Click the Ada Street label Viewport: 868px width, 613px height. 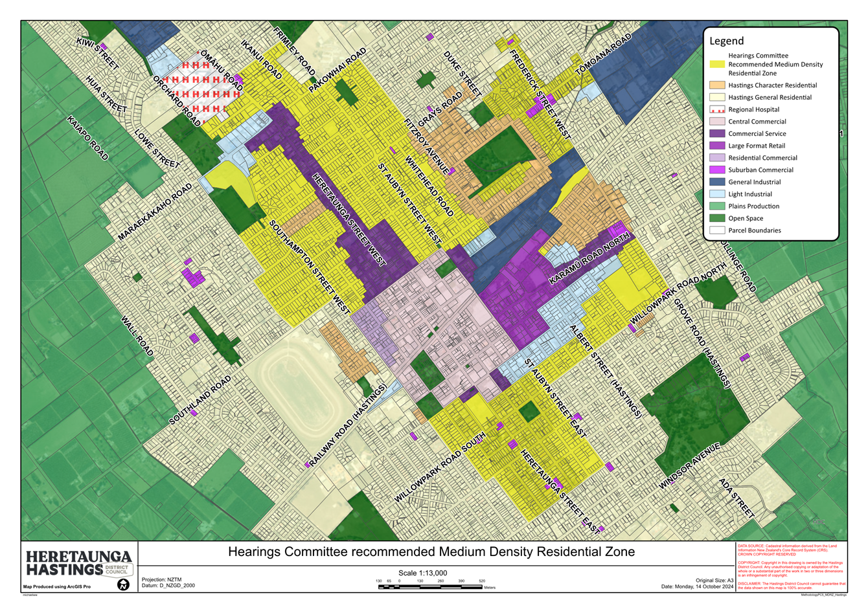click(x=737, y=498)
